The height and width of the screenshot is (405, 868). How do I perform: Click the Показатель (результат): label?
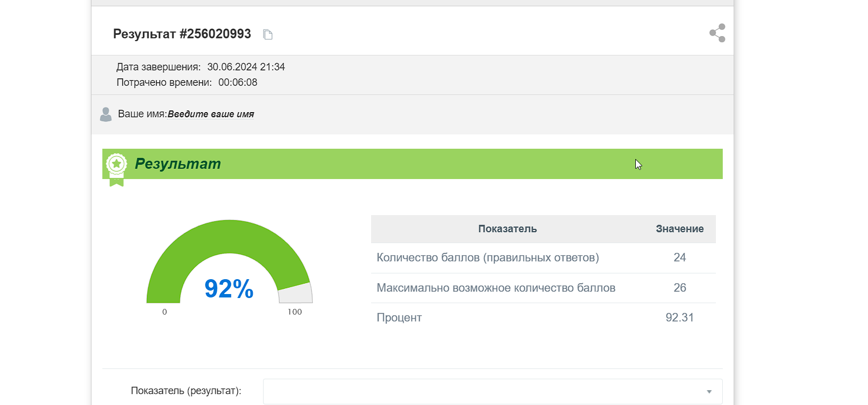click(x=186, y=391)
